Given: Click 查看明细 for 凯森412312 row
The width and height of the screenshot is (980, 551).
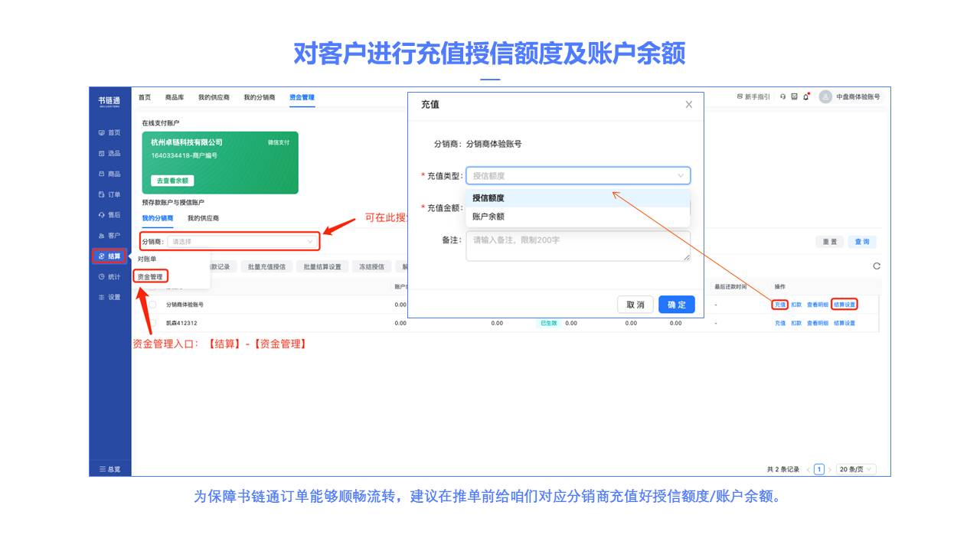Looking at the screenshot, I should tap(818, 323).
